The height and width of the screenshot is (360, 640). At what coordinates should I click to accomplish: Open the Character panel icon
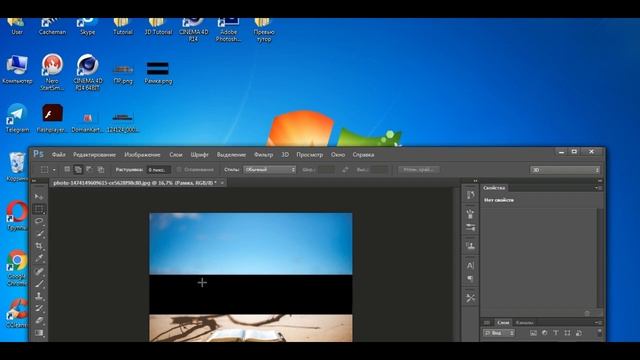click(470, 265)
